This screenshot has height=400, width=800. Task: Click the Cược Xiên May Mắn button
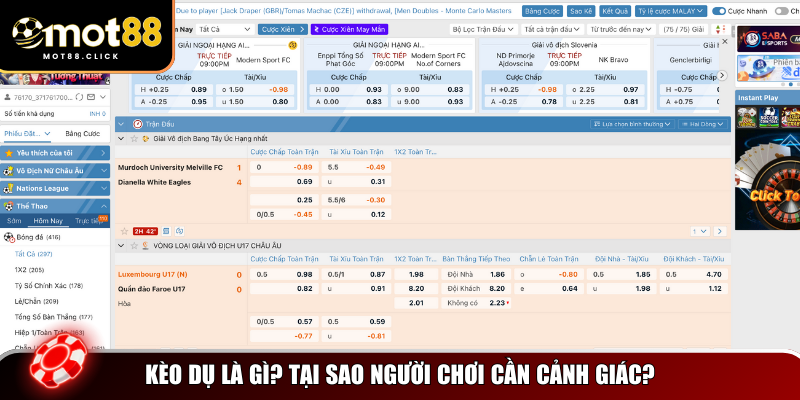(x=349, y=30)
